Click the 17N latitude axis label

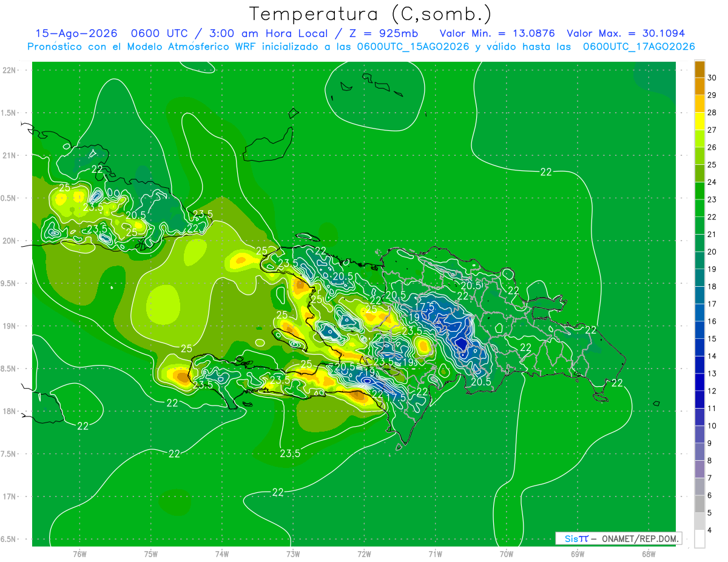pos(9,497)
